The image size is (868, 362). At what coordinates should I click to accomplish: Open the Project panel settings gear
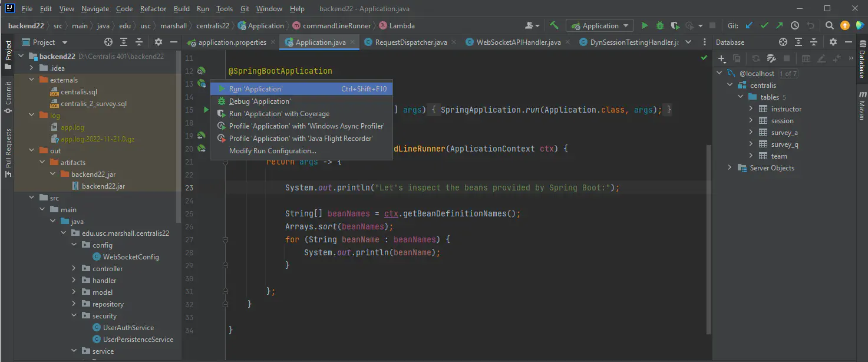point(158,42)
